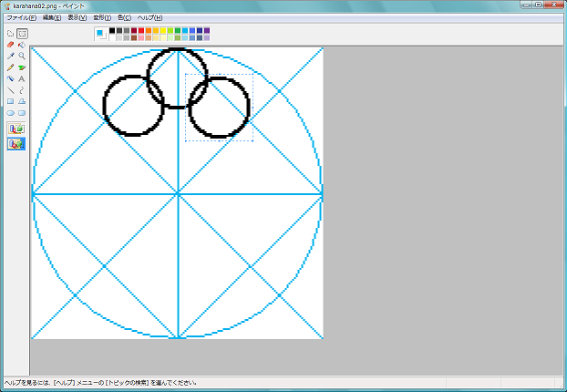The image size is (567, 392).
Task: Pick the dark red palette color
Action: pos(134,31)
